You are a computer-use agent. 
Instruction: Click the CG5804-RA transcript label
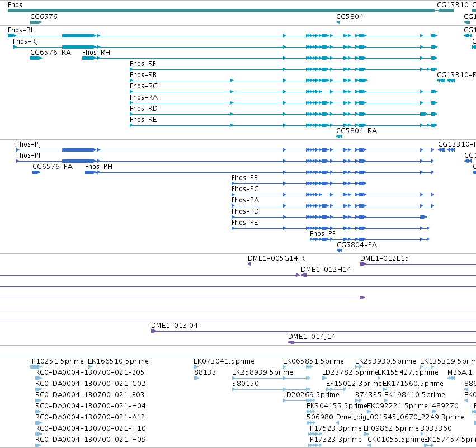tap(357, 131)
